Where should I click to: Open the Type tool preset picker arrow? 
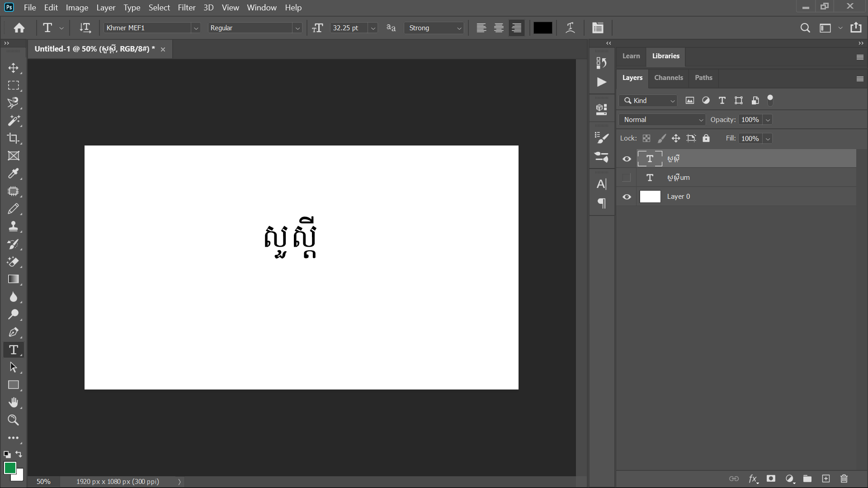[61, 28]
